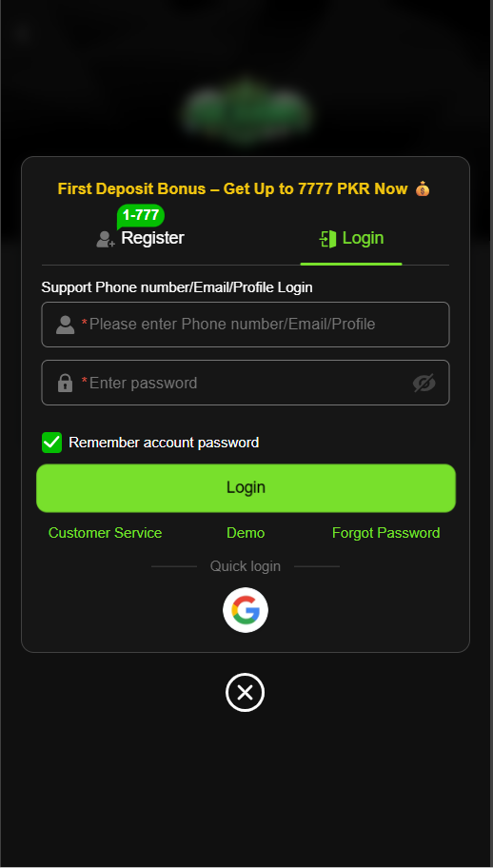Uncheck Remember account password checkbox
The width and height of the screenshot is (493, 868).
(x=52, y=443)
